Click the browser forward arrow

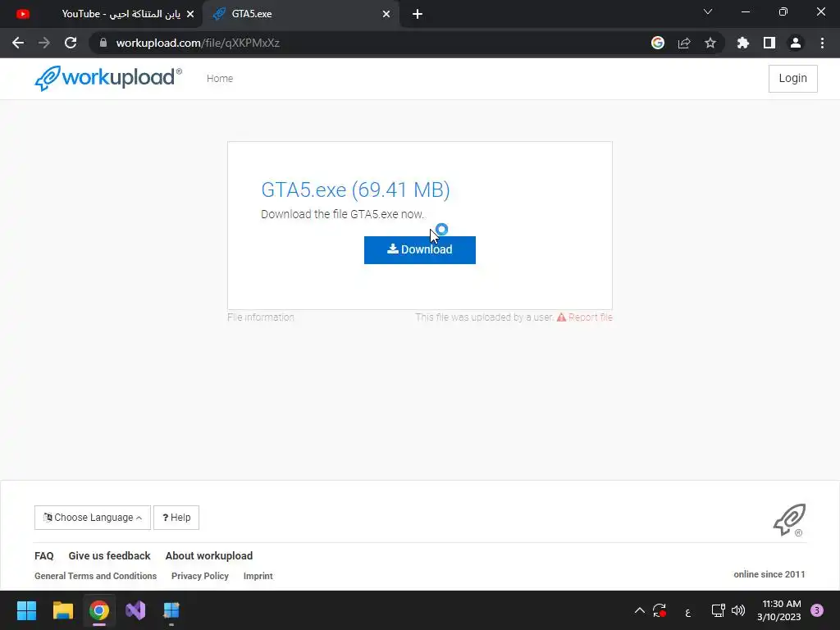click(44, 43)
